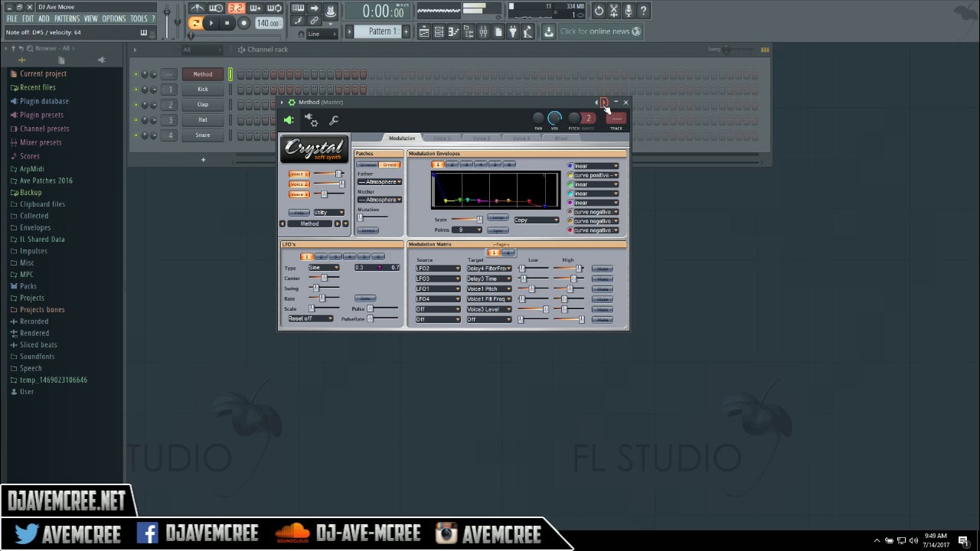980x551 pixels.
Task: Adjust the VOL knob in the plugin wrapper
Action: [554, 119]
